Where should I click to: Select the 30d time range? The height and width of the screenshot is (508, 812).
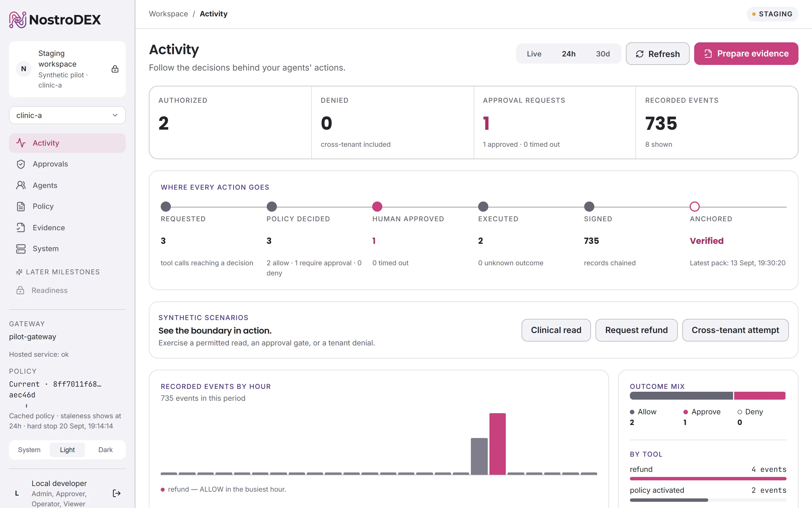[x=603, y=54]
